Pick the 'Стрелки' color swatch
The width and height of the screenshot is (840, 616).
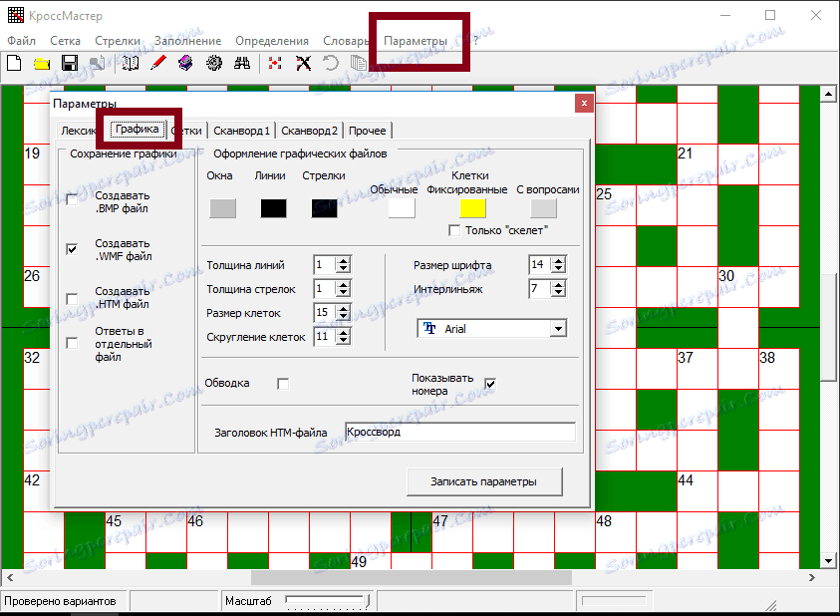click(x=325, y=208)
